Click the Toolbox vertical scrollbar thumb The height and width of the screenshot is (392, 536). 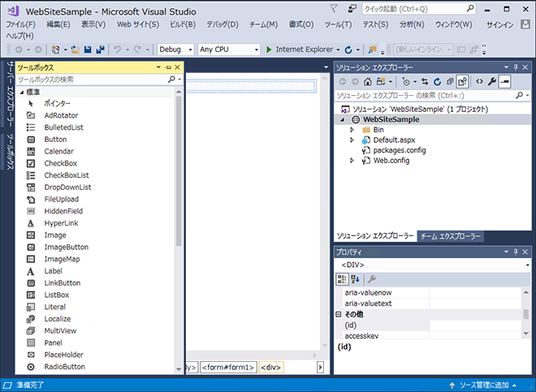[x=179, y=171]
